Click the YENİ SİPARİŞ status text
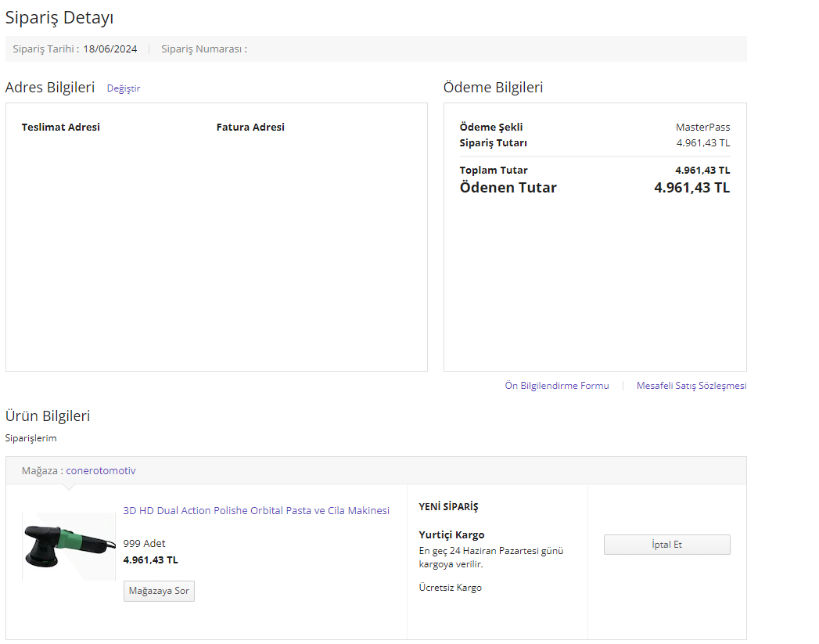Viewport: 819px width, 644px height. pyautogui.click(x=448, y=506)
